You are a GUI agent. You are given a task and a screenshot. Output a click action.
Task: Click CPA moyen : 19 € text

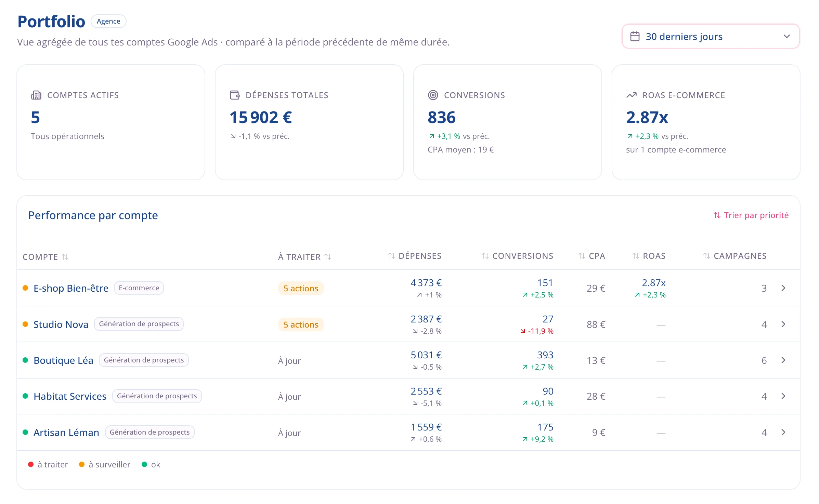461,149
